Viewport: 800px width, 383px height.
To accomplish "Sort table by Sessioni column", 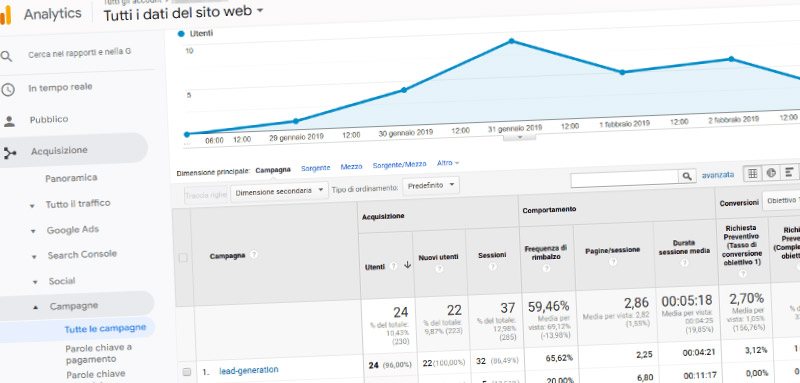I will click(x=492, y=254).
